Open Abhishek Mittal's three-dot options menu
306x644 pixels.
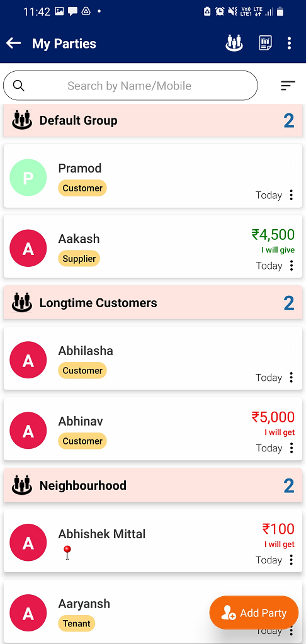pyautogui.click(x=292, y=560)
